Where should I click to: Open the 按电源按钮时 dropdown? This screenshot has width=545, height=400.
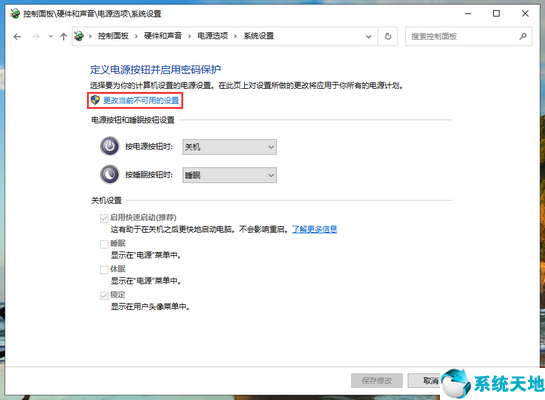point(229,147)
